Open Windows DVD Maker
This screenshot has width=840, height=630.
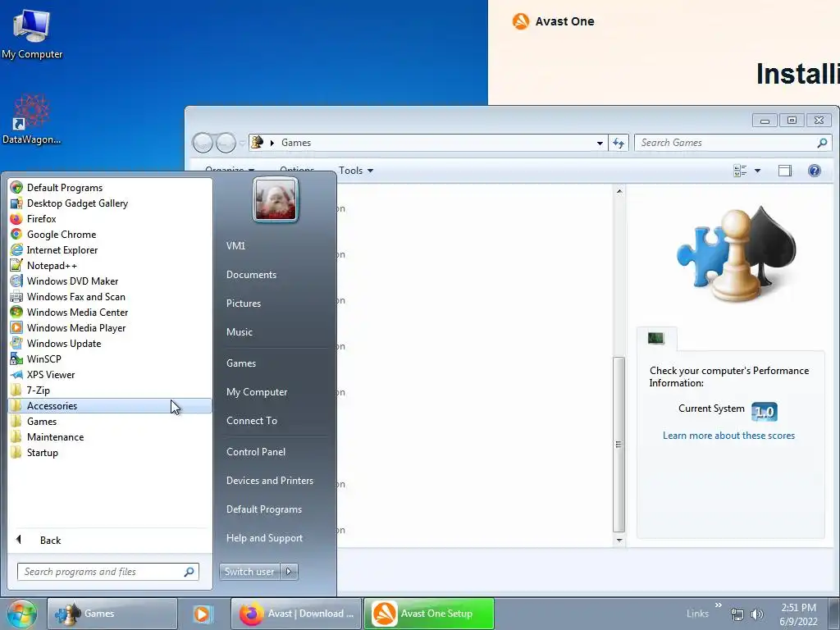110,281
